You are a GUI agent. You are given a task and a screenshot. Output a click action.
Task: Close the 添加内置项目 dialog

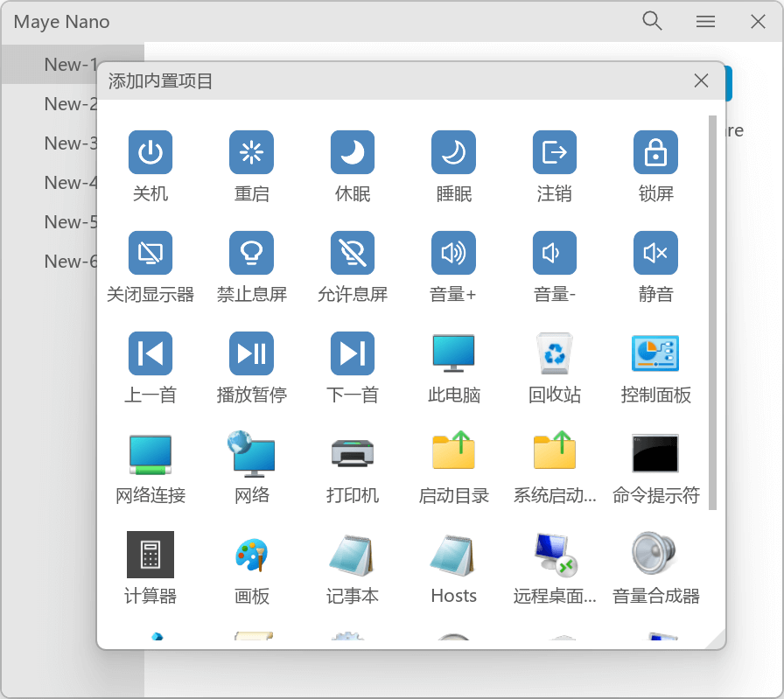[701, 81]
